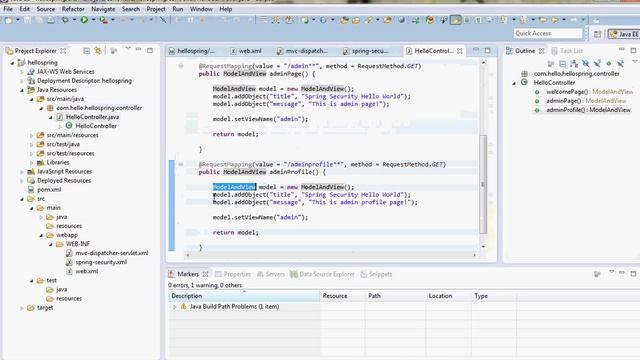Viewport: 640px width, 360px height.
Task: Expand the JAX-WS Web Services node
Action: click(x=22, y=72)
